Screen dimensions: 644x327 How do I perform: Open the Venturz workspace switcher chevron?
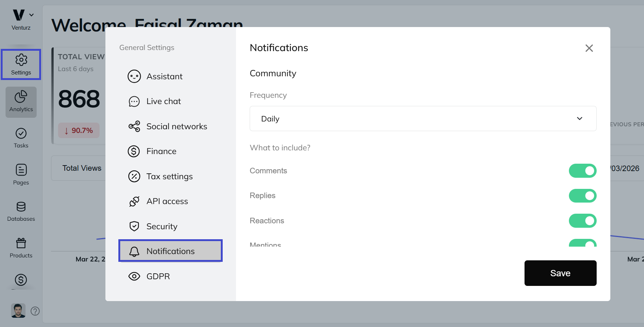pos(31,15)
